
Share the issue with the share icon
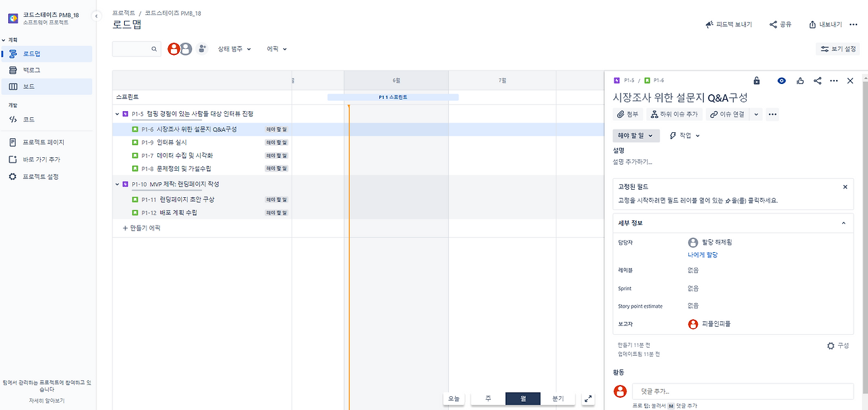pyautogui.click(x=819, y=81)
